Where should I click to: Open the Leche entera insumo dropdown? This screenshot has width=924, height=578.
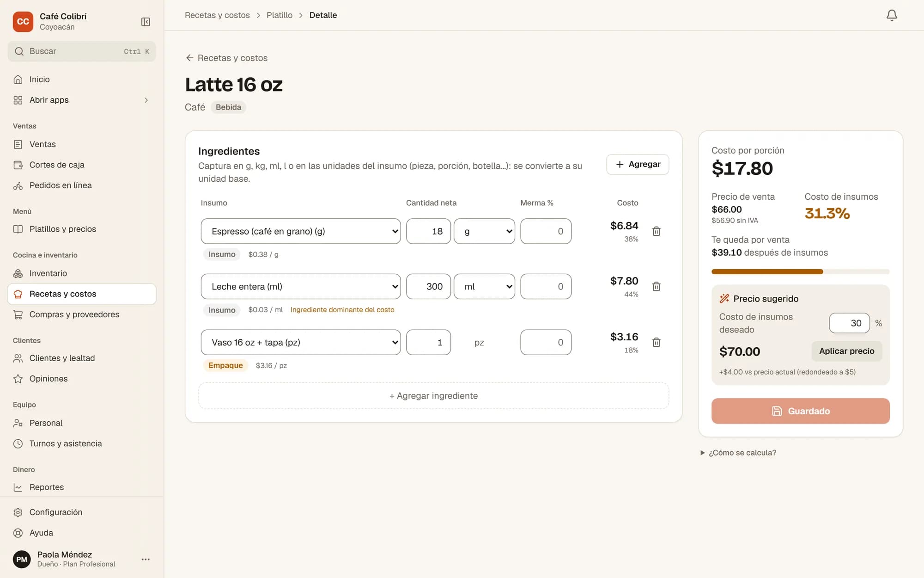[x=301, y=287]
